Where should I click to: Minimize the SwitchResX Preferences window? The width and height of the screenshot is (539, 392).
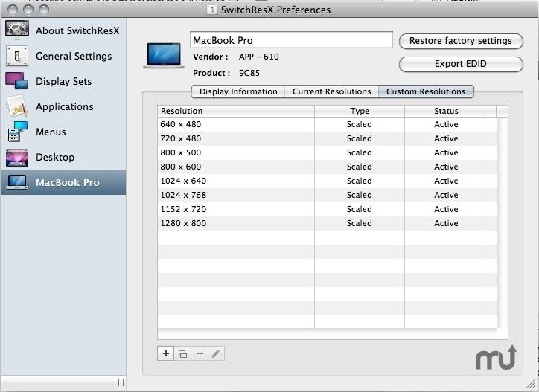[x=28, y=9]
